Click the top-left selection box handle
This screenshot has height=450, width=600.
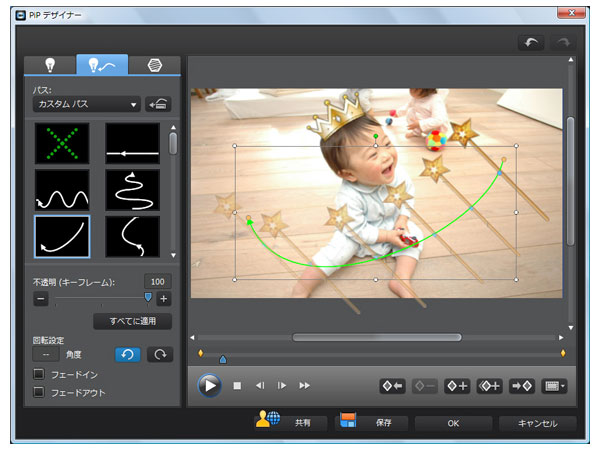coord(235,146)
